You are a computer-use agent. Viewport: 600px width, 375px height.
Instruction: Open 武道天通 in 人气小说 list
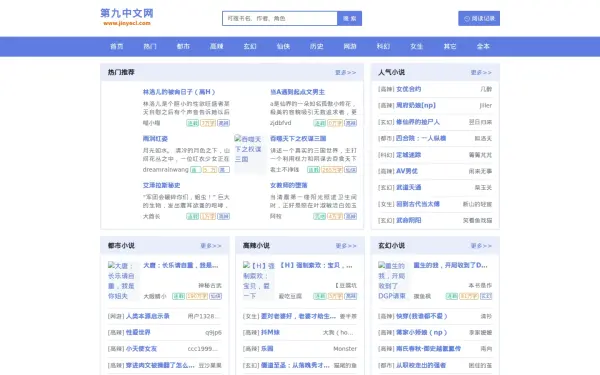409,188
